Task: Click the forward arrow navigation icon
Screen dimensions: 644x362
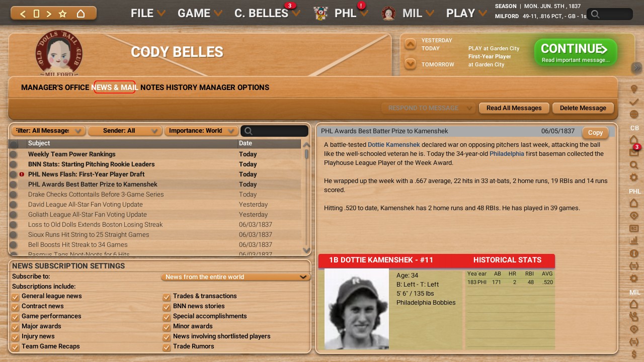Action: [49, 14]
